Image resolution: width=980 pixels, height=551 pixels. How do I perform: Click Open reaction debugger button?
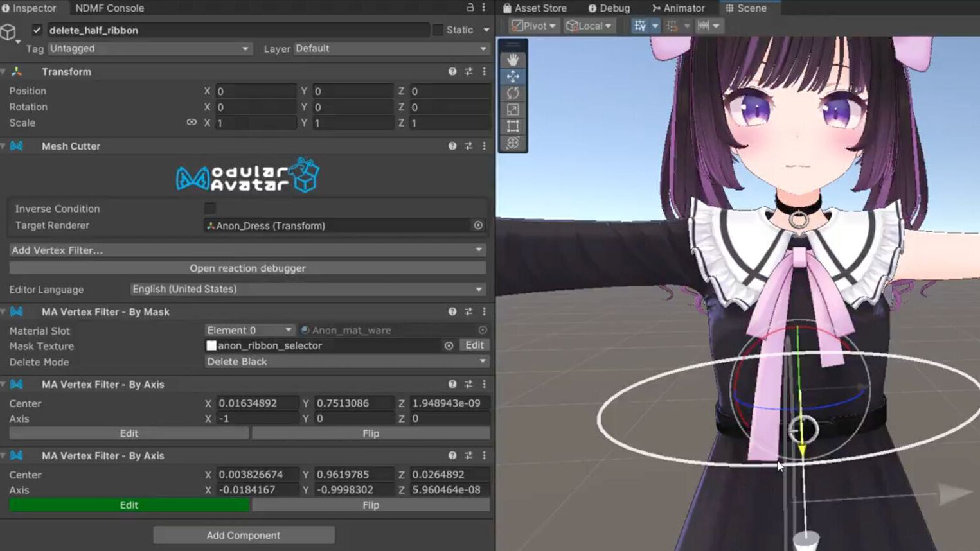coord(247,268)
